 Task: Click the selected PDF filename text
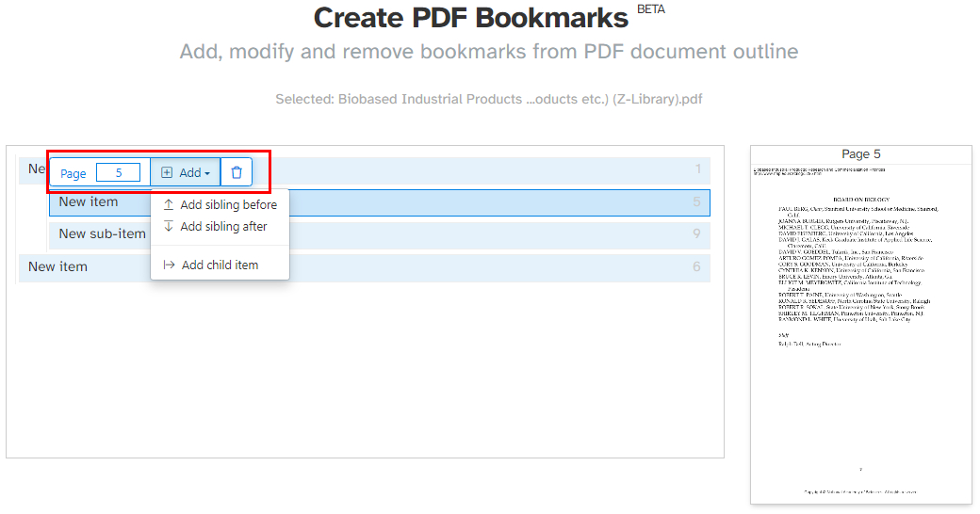488,99
